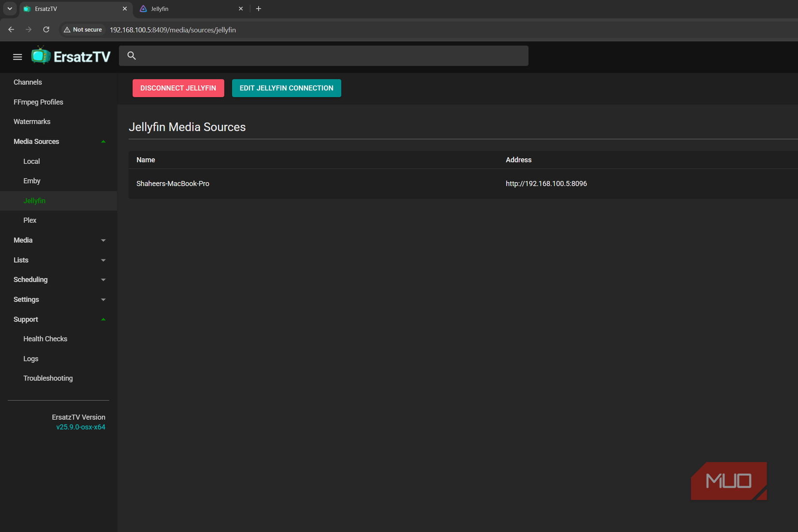This screenshot has height=532, width=798.
Task: Open the hamburger navigation menu
Action: (x=17, y=57)
